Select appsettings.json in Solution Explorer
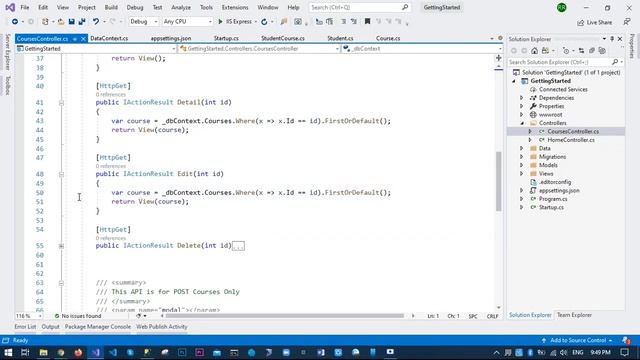This screenshot has width=640, height=360. (559, 191)
